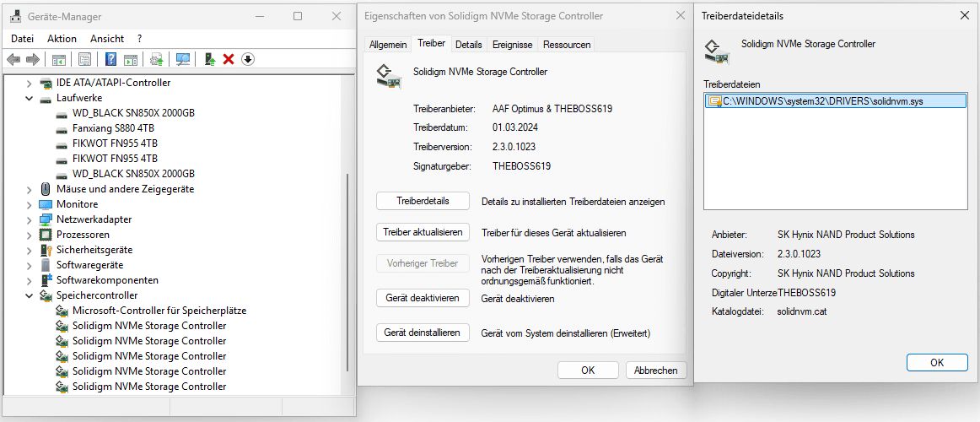The width and height of the screenshot is (980, 422).
Task: Click the Monitore category icon
Action: 46,204
